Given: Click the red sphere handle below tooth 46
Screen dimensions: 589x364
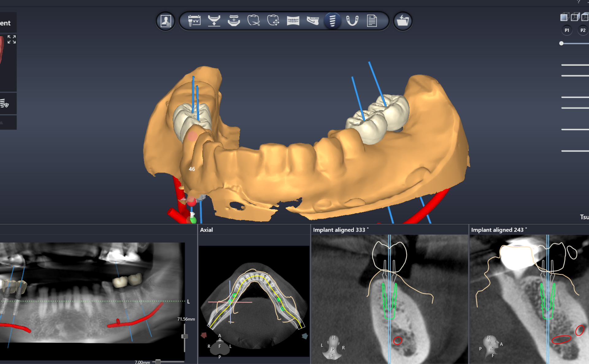Looking at the screenshot, I should [x=191, y=202].
